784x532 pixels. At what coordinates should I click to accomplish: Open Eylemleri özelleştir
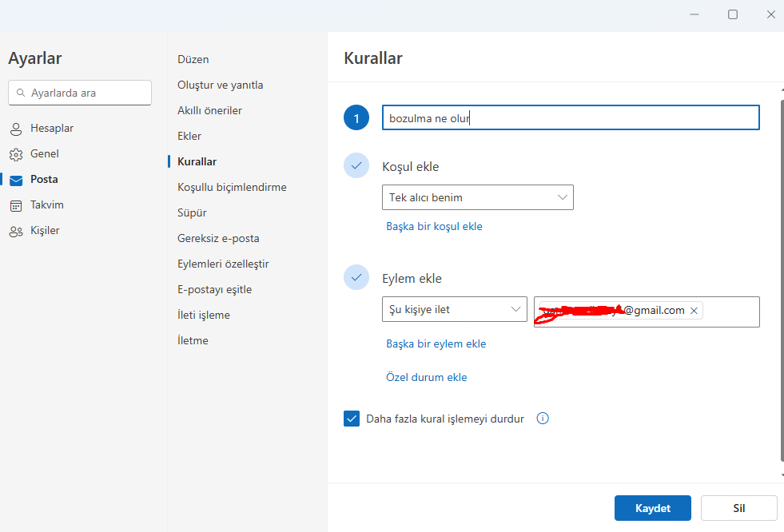coord(223,264)
